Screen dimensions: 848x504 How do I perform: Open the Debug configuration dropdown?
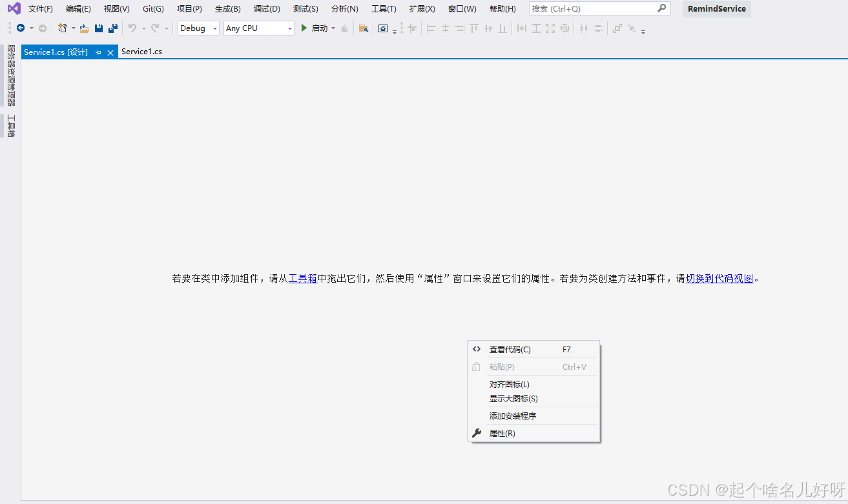coord(199,28)
